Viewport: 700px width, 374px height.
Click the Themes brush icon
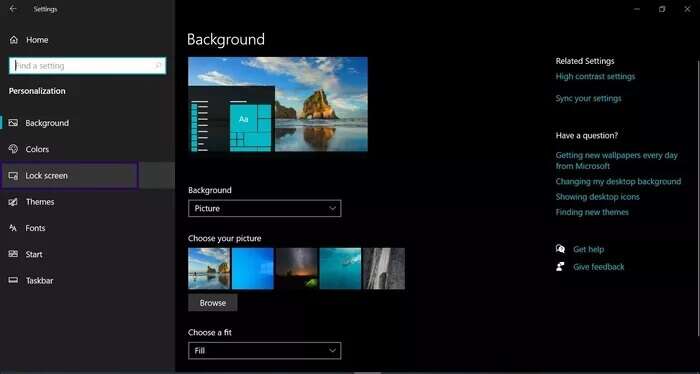[13, 202]
